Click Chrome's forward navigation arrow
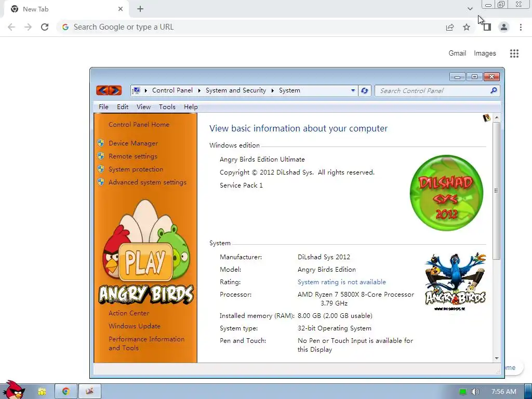The image size is (532, 399). click(28, 27)
